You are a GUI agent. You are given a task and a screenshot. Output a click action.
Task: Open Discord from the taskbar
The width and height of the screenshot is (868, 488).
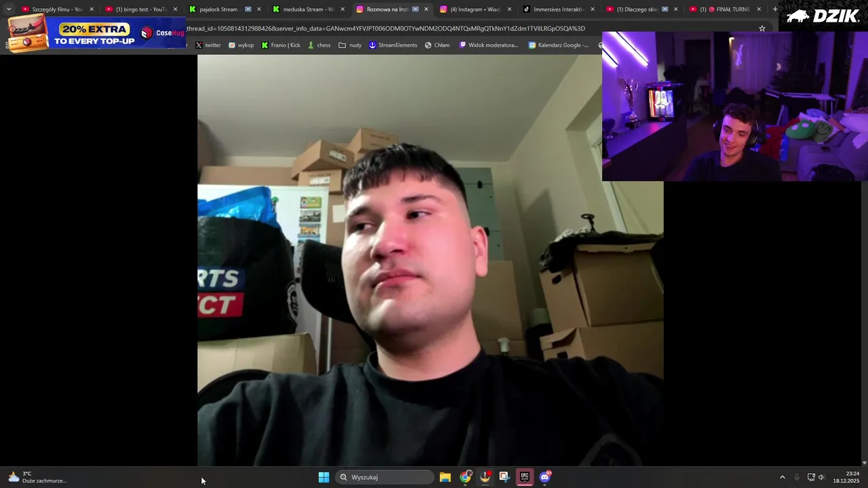[x=545, y=477]
